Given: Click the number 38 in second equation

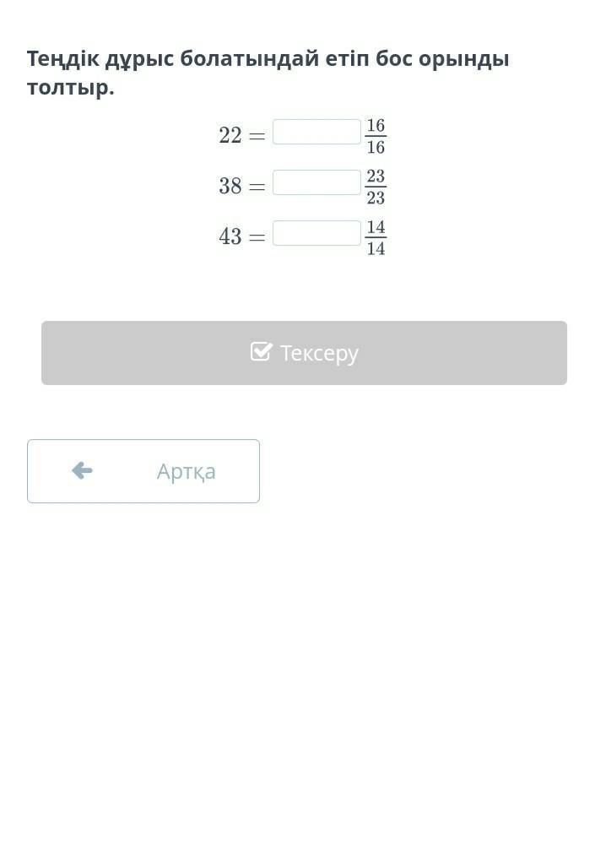Looking at the screenshot, I should 230,186.
